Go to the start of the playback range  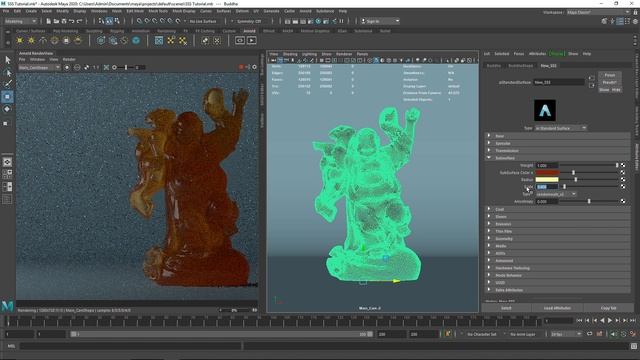click(579, 320)
